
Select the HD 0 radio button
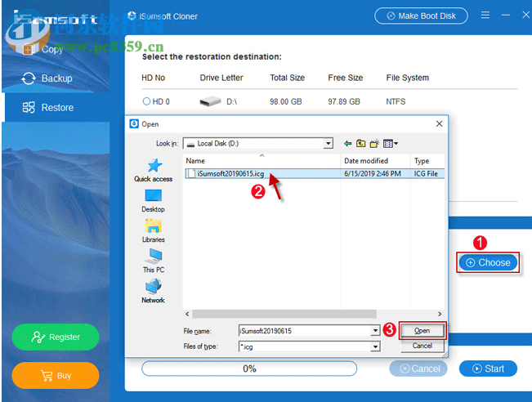pos(146,101)
